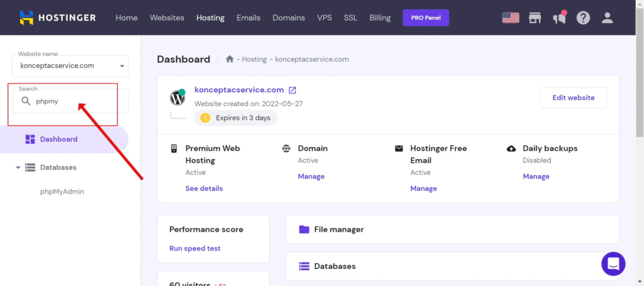Click the Expires in 3 days badge
This screenshot has height=286, width=644.
pyautogui.click(x=236, y=118)
